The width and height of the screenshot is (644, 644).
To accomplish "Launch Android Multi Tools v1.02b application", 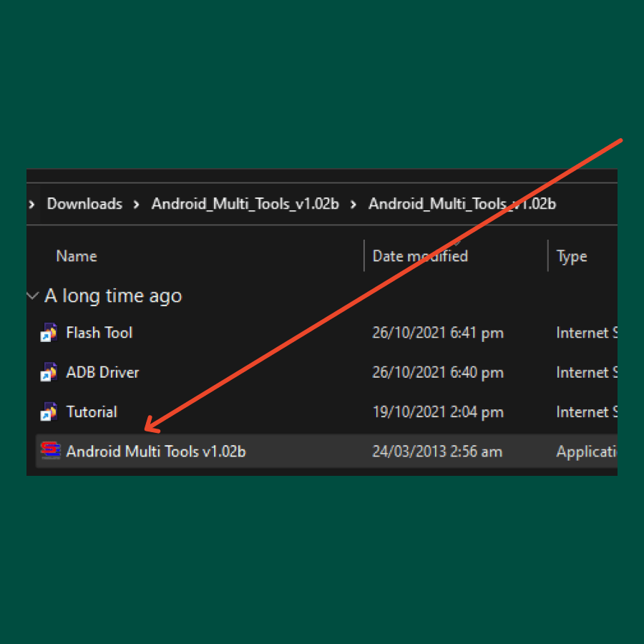I will pyautogui.click(x=155, y=452).
